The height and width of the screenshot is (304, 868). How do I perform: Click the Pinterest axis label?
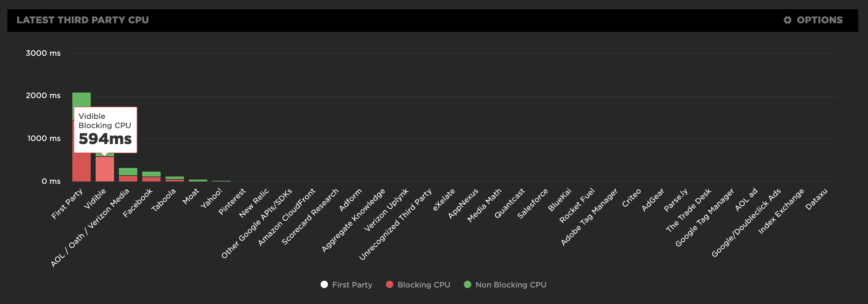pyautogui.click(x=232, y=201)
